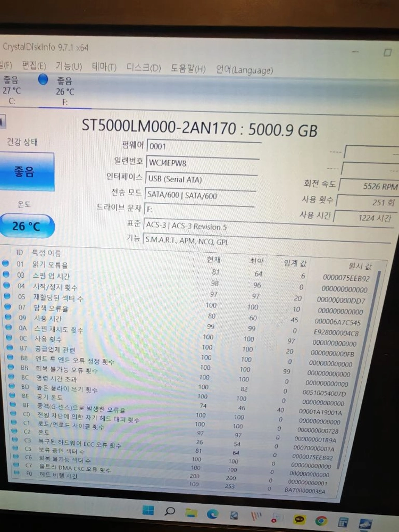Click the power-on count field 251 회
The width and height of the screenshot is (399, 532).
(368, 202)
